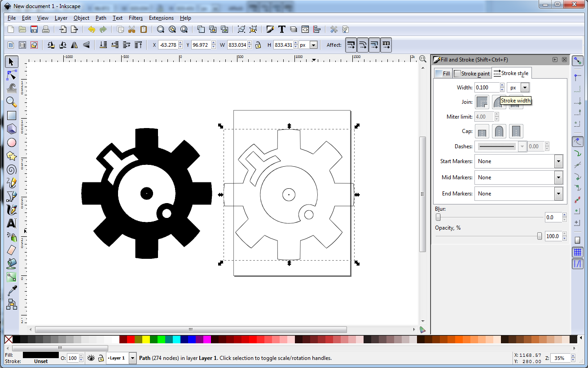This screenshot has height=368, width=588.
Task: Toggle the current layer visibility eye
Action: 91,358
